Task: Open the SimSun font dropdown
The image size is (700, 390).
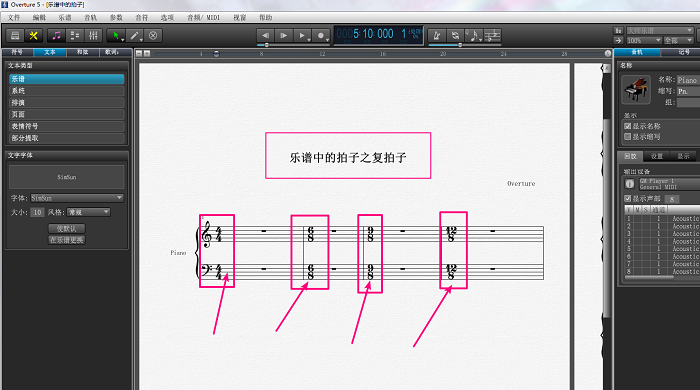Action: tap(77, 198)
